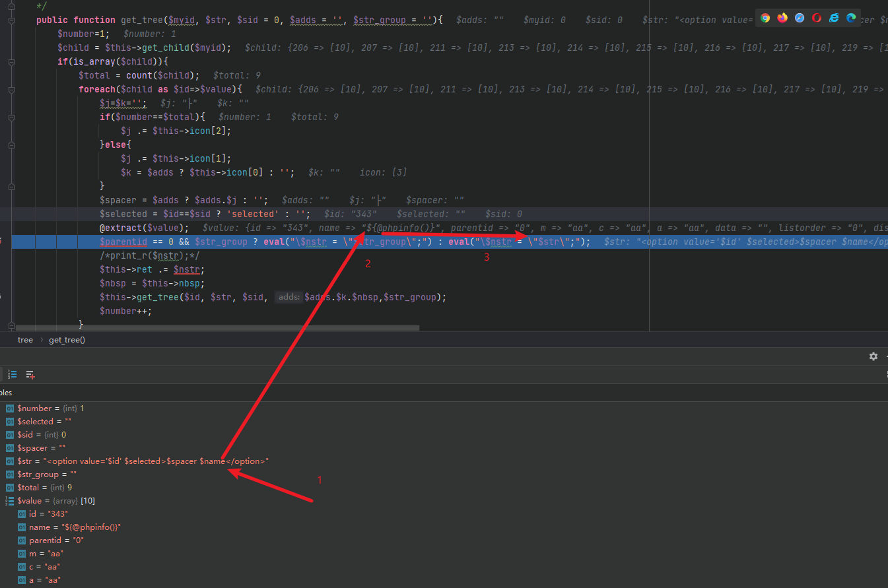The width and height of the screenshot is (888, 588).
Task: Open page in Safari browser icon
Action: (800, 18)
